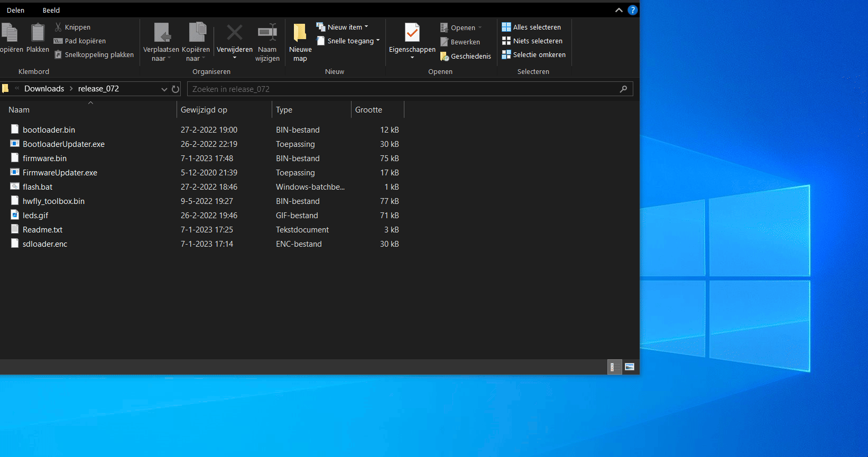Click the search box for release_072
Image resolution: width=868 pixels, height=457 pixels.
(404, 89)
